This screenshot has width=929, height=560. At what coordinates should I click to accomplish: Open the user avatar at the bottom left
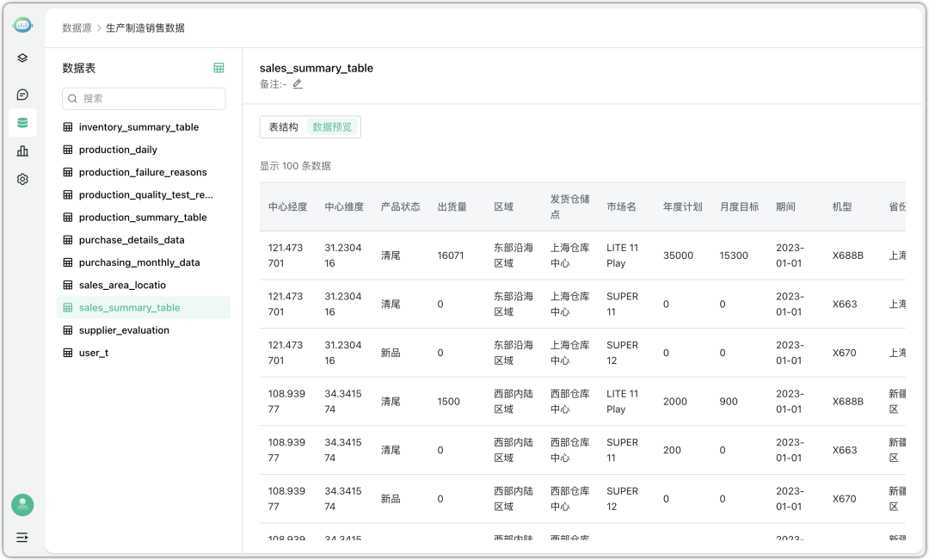coord(22,505)
